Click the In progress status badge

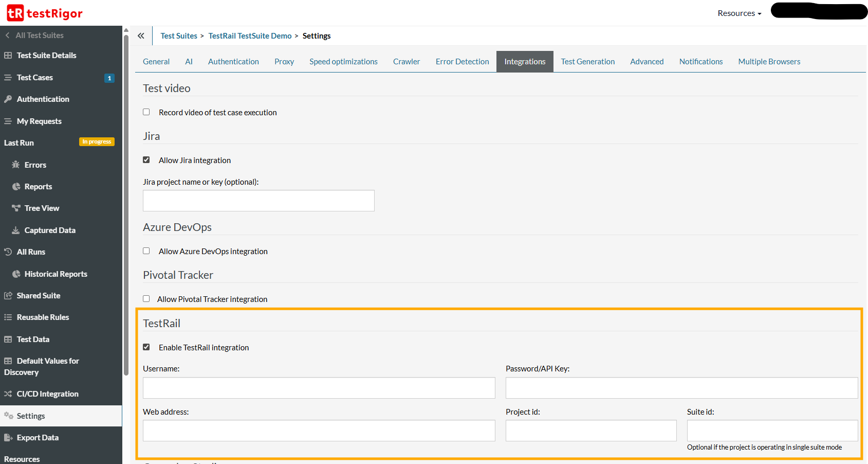tap(97, 142)
